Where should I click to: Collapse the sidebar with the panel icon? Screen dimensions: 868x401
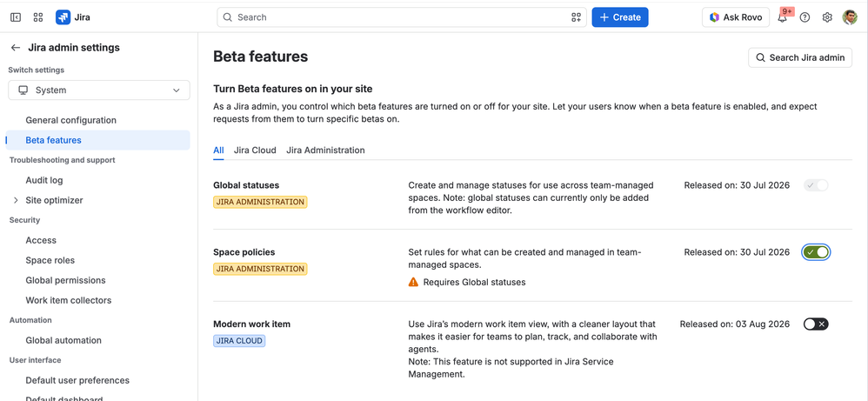click(16, 17)
